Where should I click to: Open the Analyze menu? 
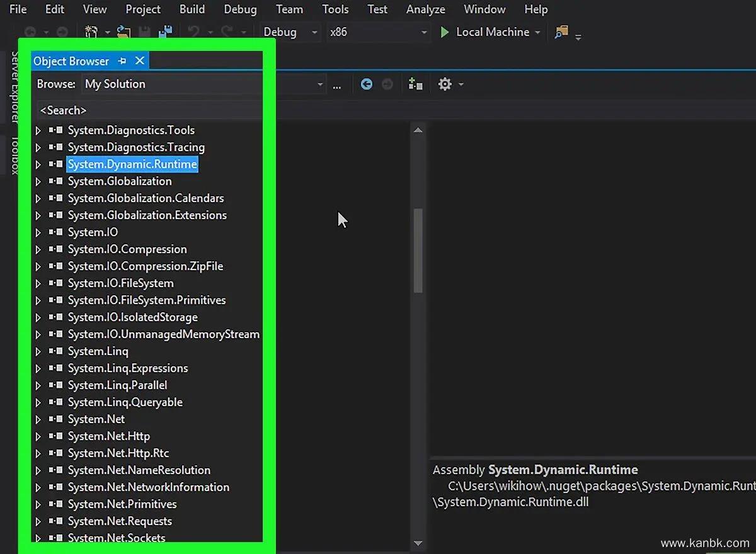(x=425, y=9)
